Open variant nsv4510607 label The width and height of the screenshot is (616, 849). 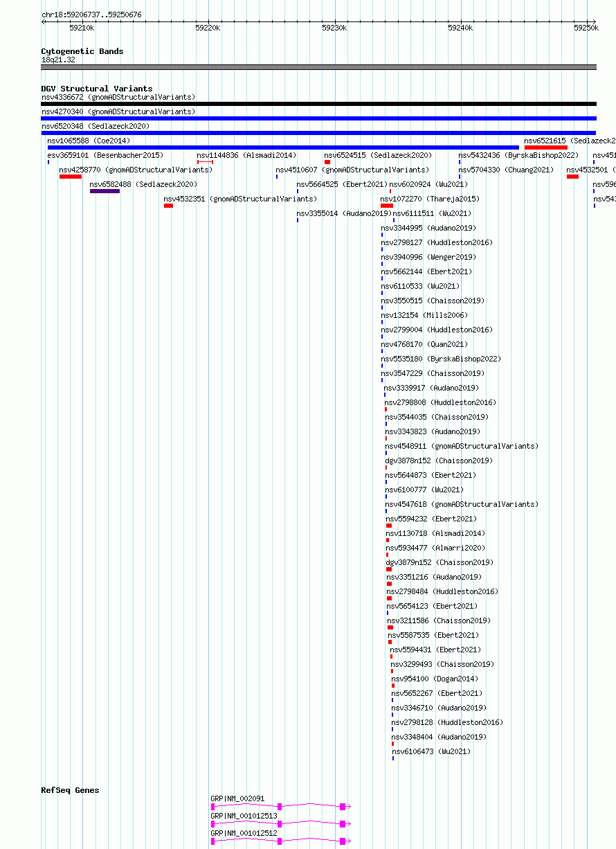(352, 170)
